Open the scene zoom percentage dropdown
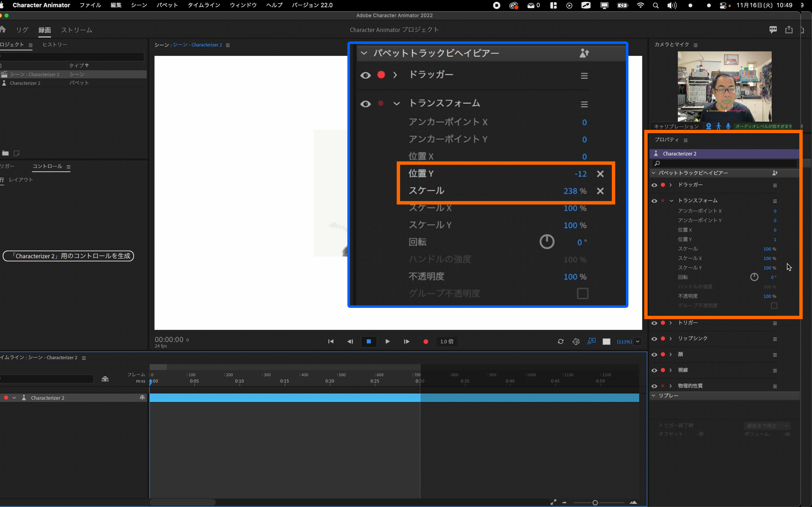The image size is (812, 507). (x=637, y=341)
